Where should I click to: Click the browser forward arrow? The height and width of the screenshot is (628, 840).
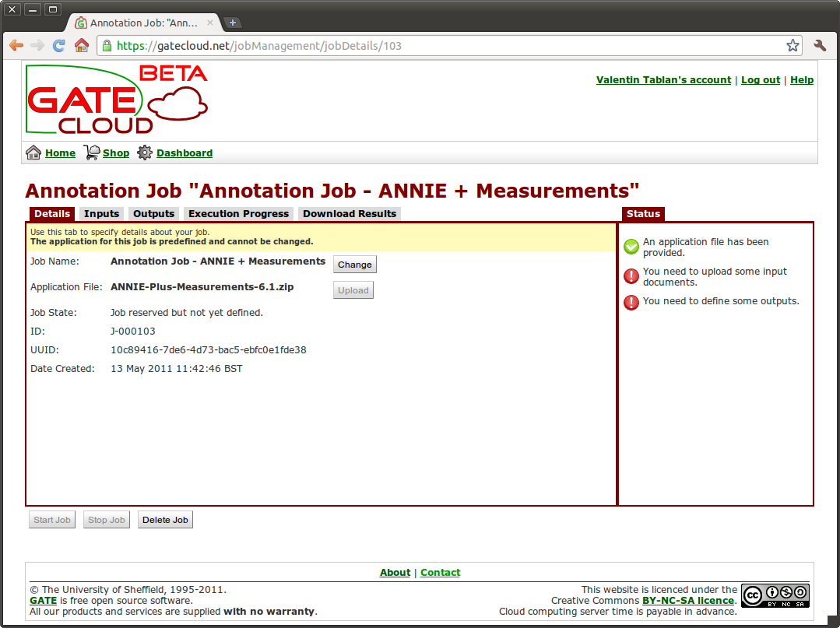coord(37,45)
